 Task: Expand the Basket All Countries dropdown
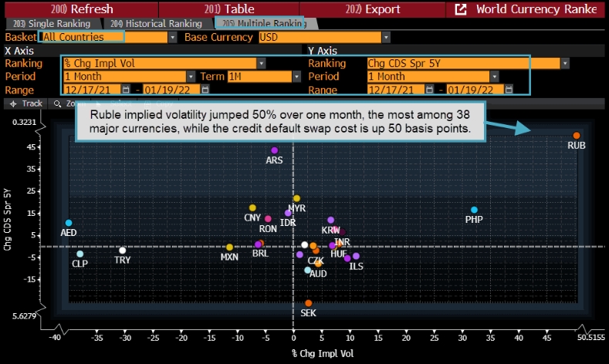click(x=172, y=37)
